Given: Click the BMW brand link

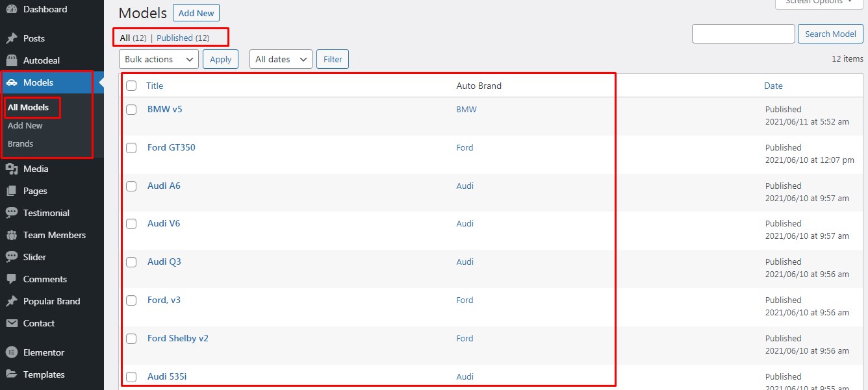Looking at the screenshot, I should pyautogui.click(x=466, y=109).
